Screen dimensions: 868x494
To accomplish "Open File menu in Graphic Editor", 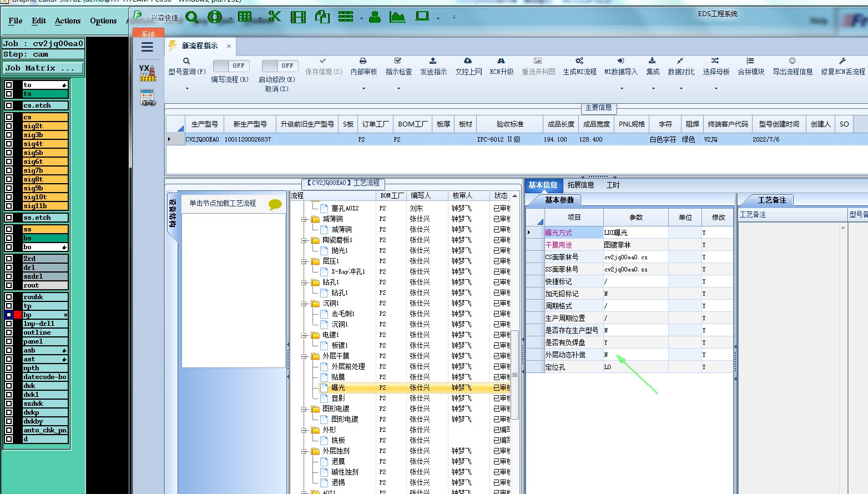I will pos(16,21).
